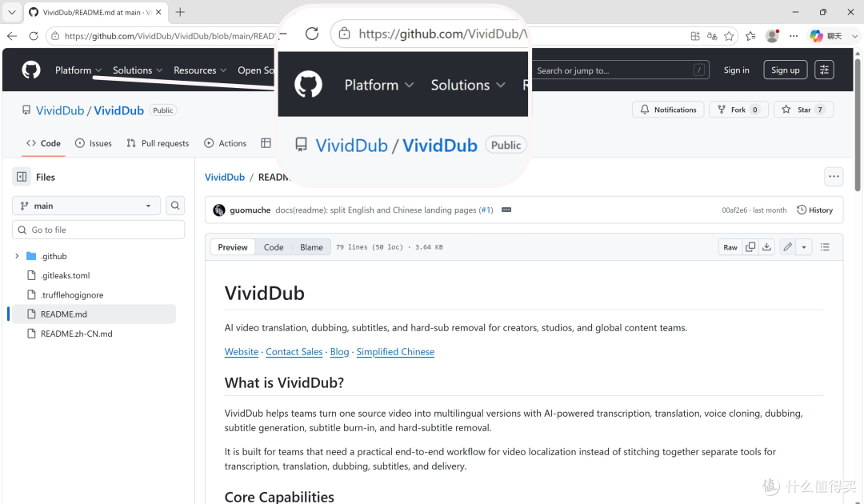Click the Go to file input
Image resolution: width=864 pixels, height=504 pixels.
click(x=98, y=230)
